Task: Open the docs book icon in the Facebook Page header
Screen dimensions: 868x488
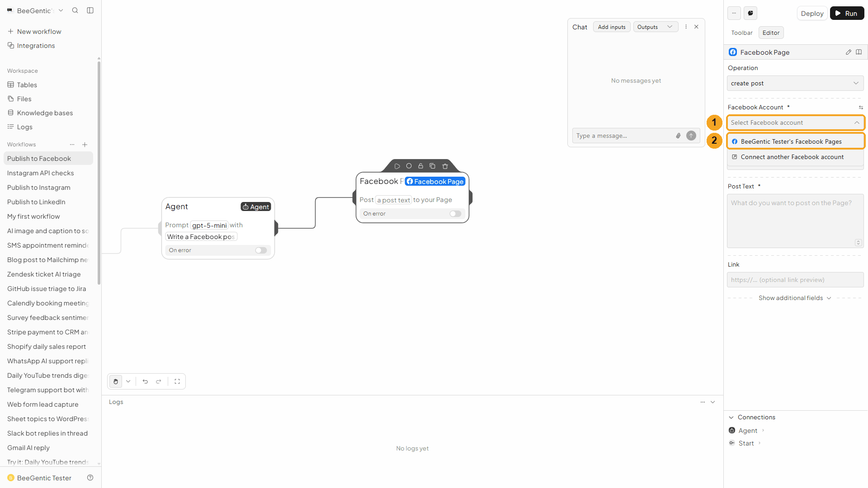Action: point(859,52)
